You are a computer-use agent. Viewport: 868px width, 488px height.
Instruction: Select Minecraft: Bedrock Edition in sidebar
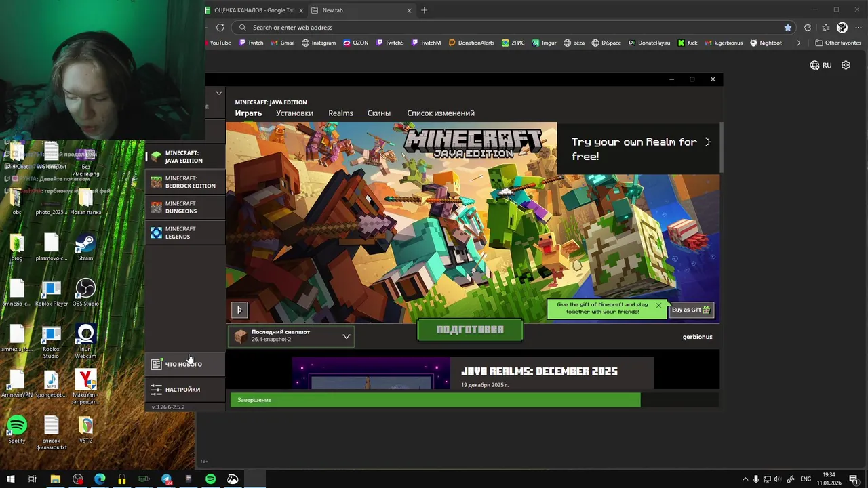tap(185, 182)
